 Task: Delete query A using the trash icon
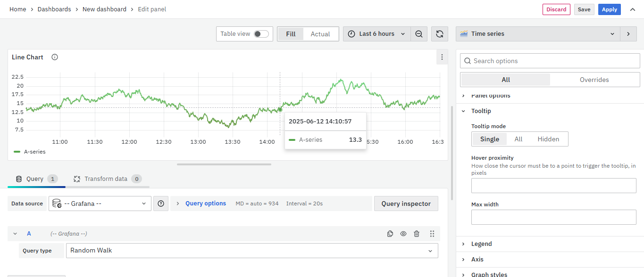(x=417, y=234)
